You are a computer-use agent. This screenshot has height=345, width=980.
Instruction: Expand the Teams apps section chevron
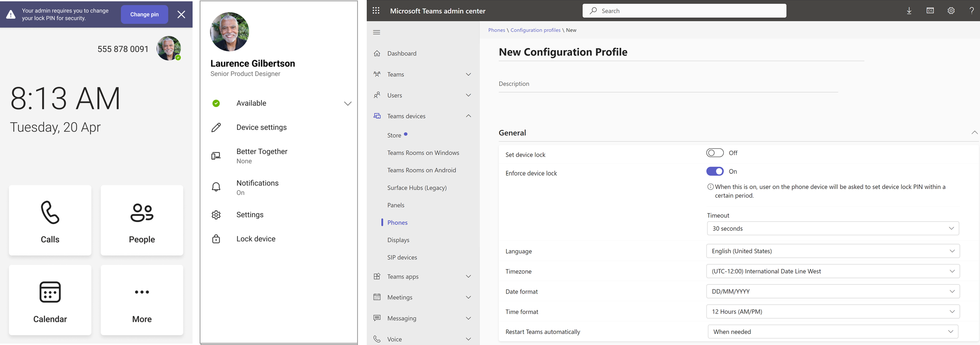pyautogui.click(x=468, y=277)
